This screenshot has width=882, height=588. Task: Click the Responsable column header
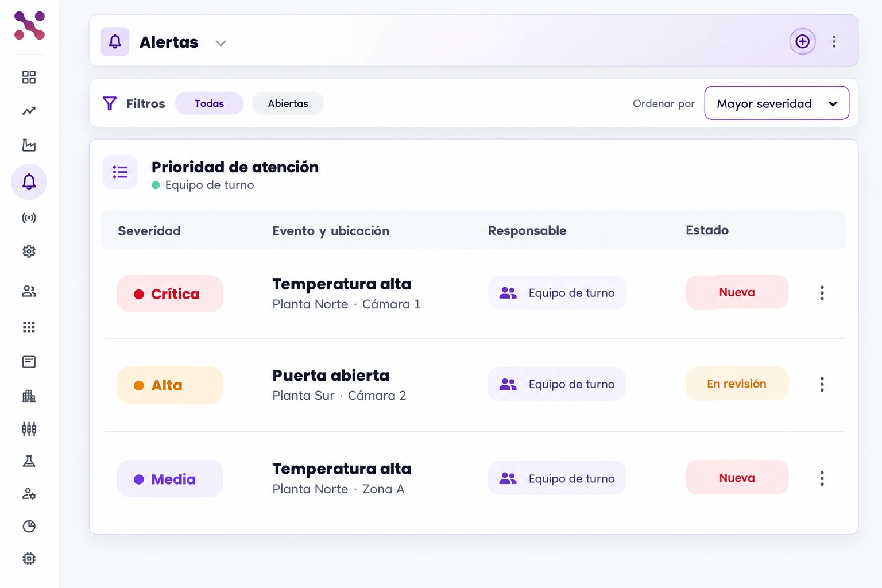[527, 231]
